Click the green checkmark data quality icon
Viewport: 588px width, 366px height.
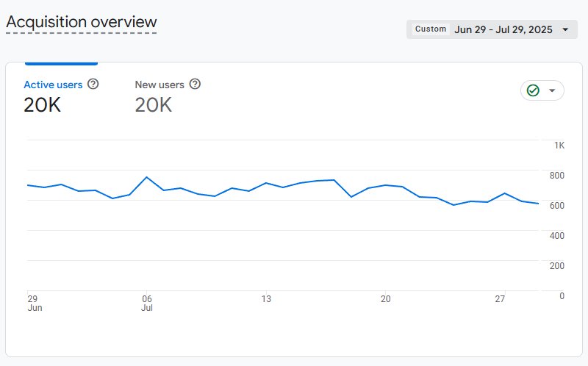[534, 90]
